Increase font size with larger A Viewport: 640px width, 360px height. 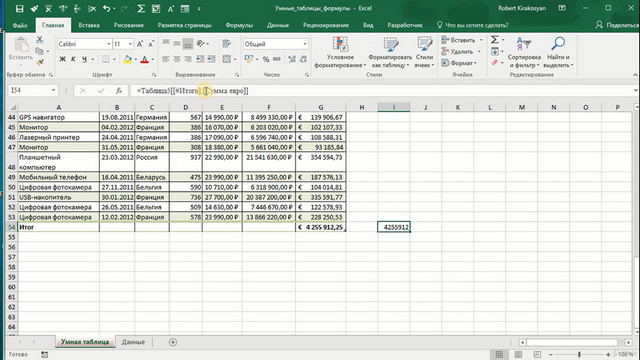pyautogui.click(x=140, y=44)
